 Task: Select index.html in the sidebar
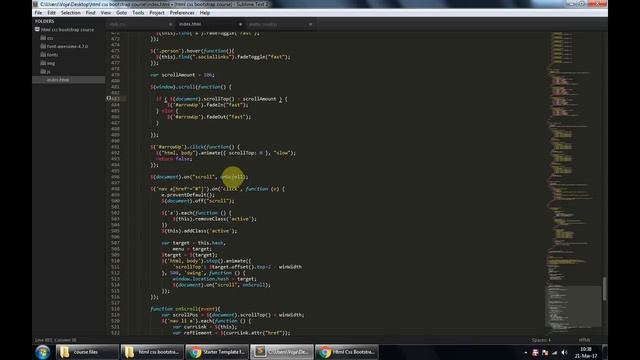[69, 80]
